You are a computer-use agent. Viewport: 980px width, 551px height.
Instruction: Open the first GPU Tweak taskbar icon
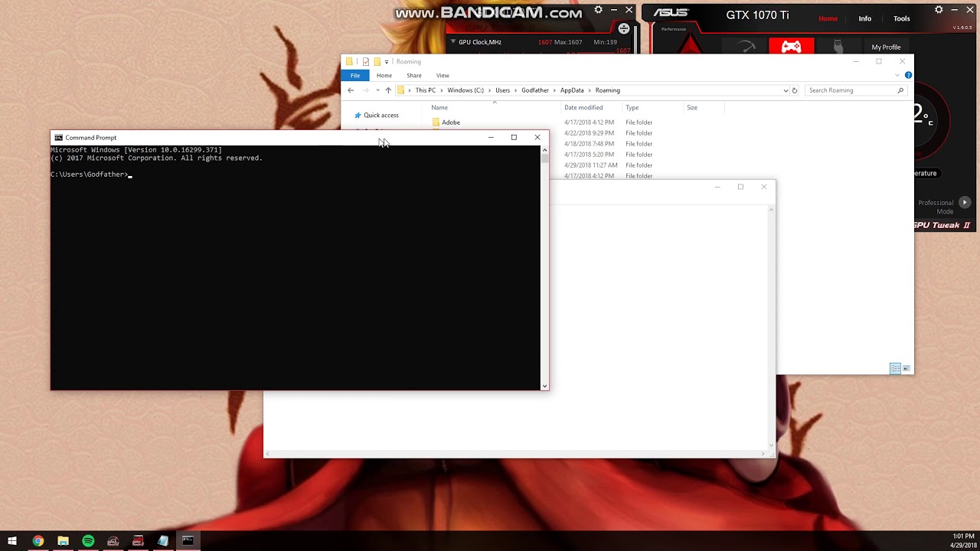tap(113, 541)
